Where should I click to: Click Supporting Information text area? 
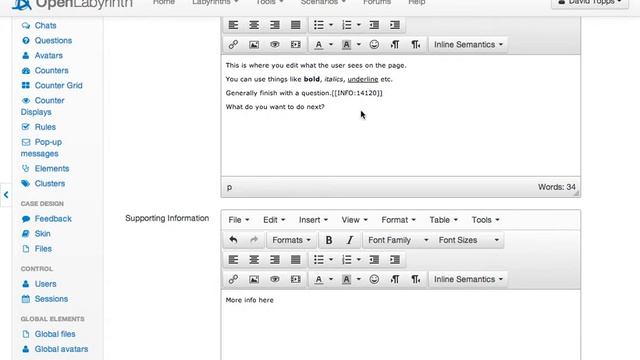(400, 325)
